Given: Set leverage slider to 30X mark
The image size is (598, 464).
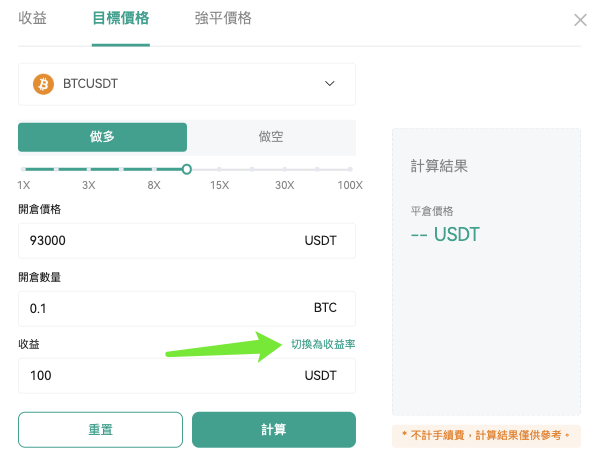Looking at the screenshot, I should (x=285, y=169).
